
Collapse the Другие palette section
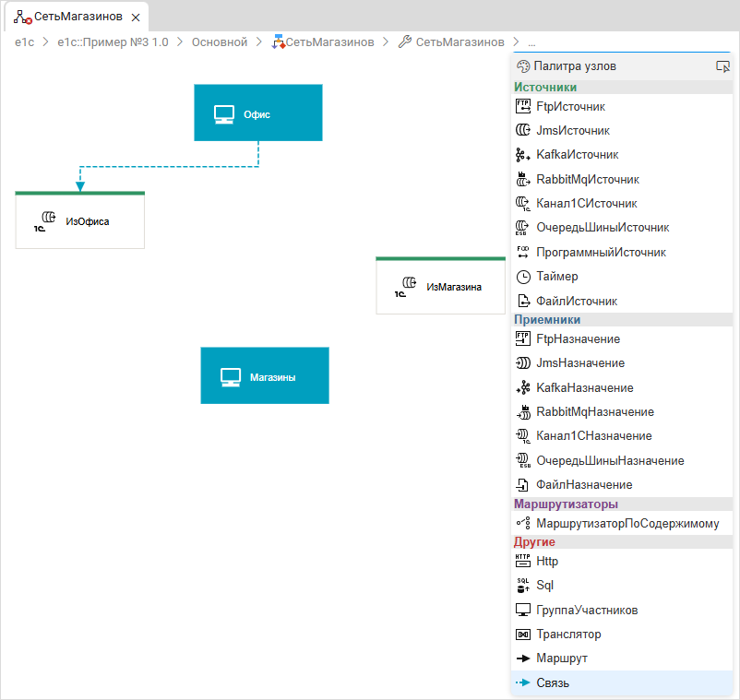coord(535,542)
